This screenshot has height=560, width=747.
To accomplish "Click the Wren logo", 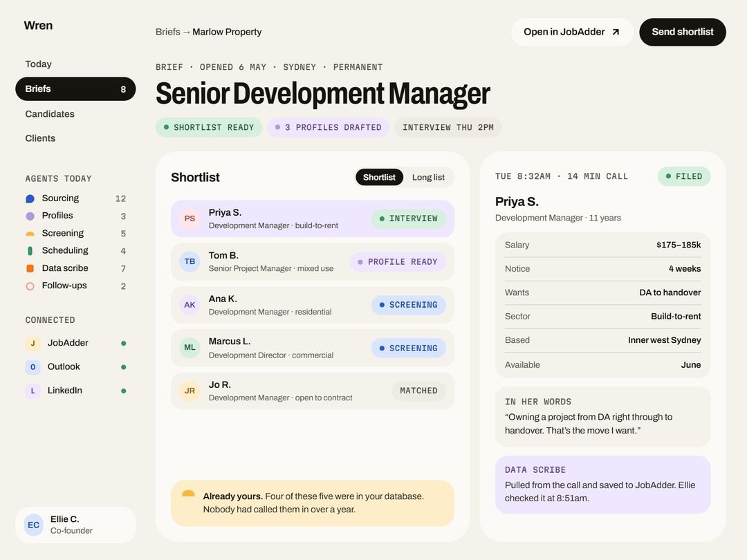I will 38,26.
